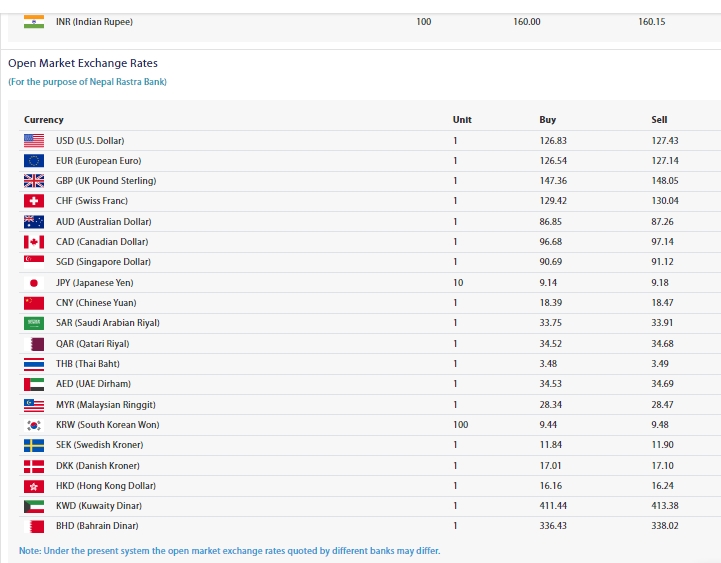Click the Buy column header
The height and width of the screenshot is (563, 721).
coord(547,120)
